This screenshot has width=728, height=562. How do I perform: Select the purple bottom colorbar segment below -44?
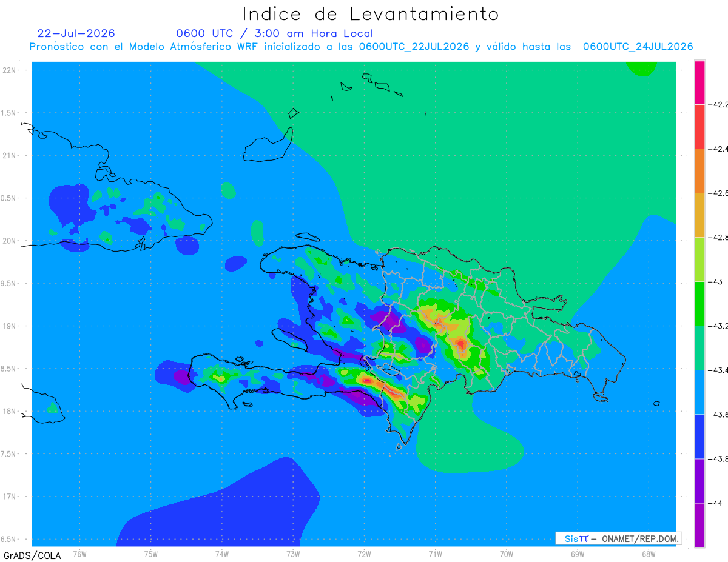[699, 524]
